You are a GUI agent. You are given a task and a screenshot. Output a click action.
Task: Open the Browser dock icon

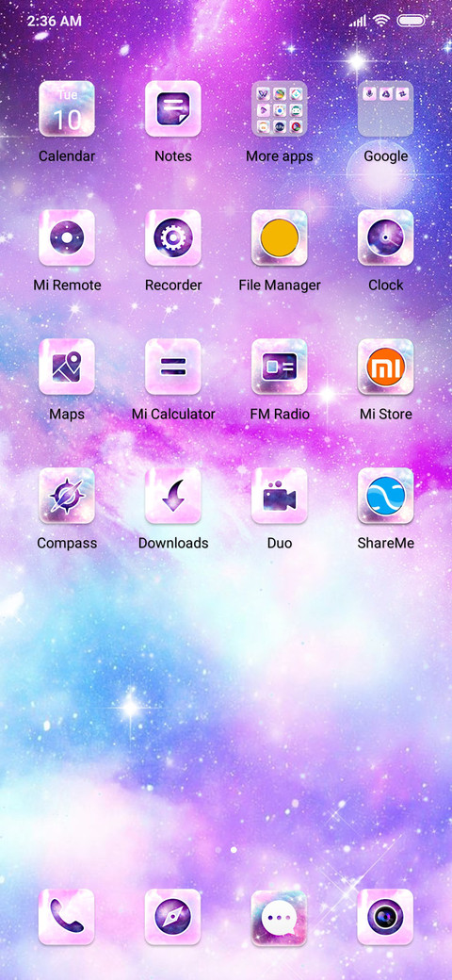[x=173, y=917]
